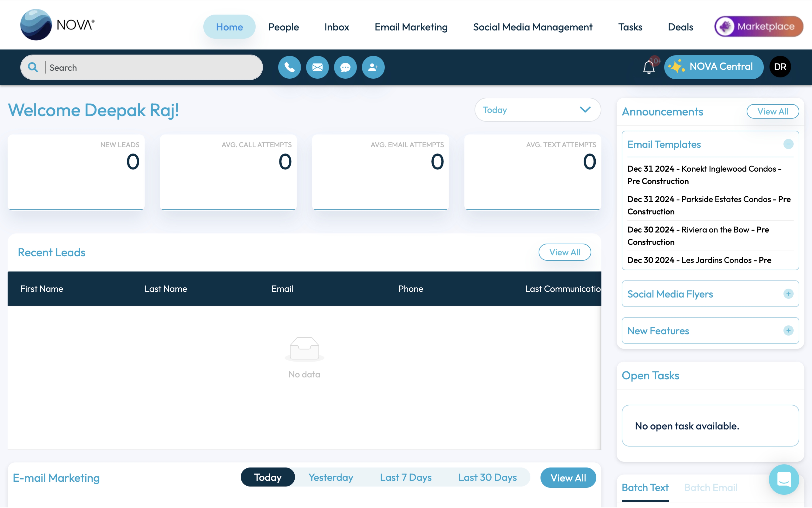
Task: Click the search magnifier icon
Action: pos(33,67)
